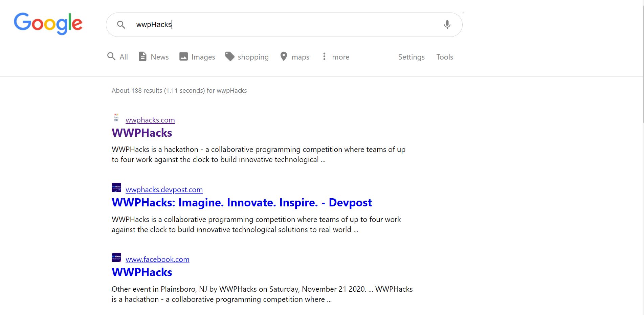Click the shopping tag icon

click(230, 57)
